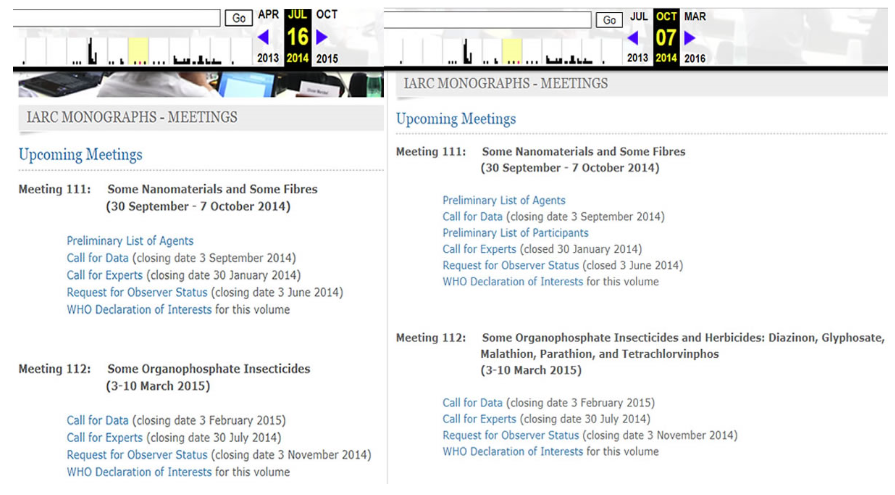Click IARC MONOGRAPHS - MEETINGS title in right page
Viewport: 895px width, 495px height.
click(x=506, y=83)
